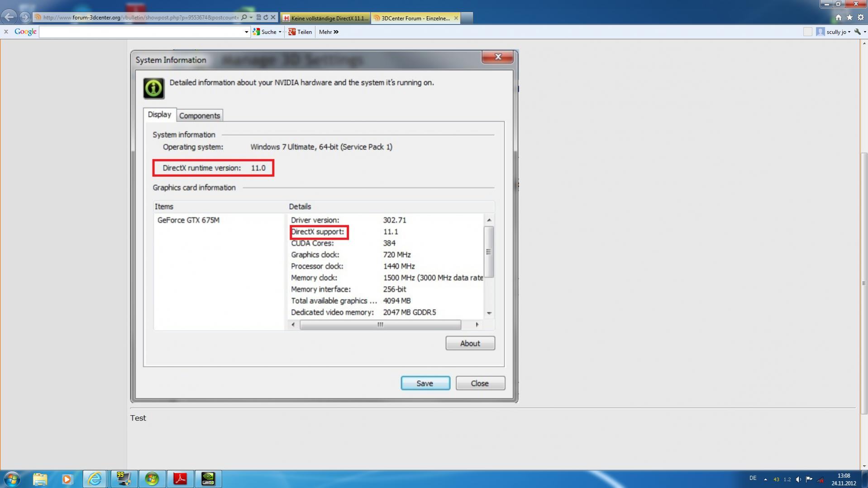Click Internet Explorer taskbar icon
868x488 pixels.
pos(95,479)
